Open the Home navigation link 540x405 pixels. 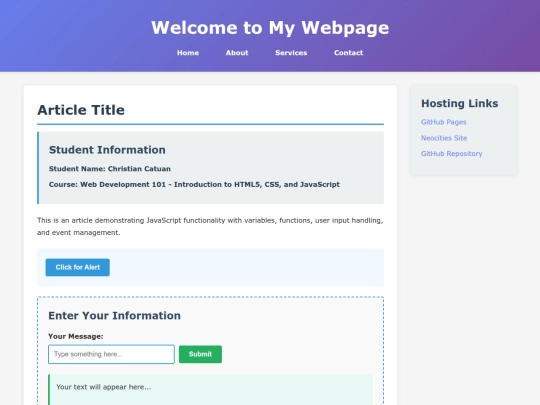point(188,53)
